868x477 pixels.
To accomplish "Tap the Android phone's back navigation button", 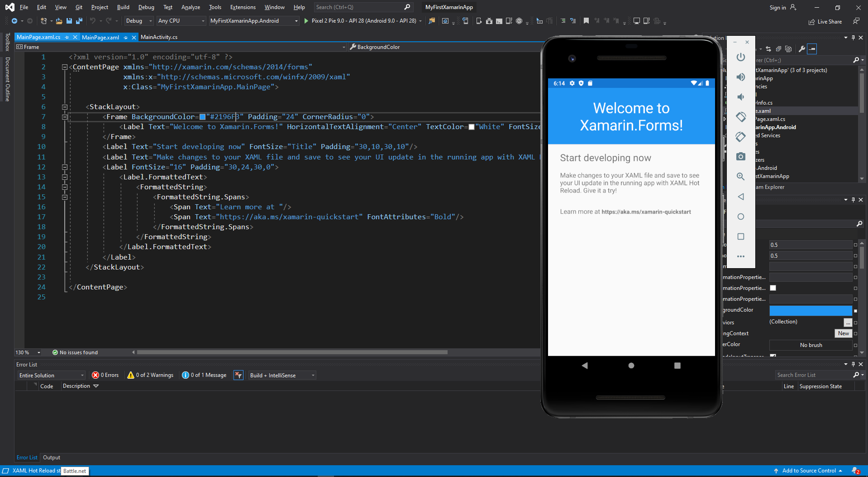I will [585, 366].
